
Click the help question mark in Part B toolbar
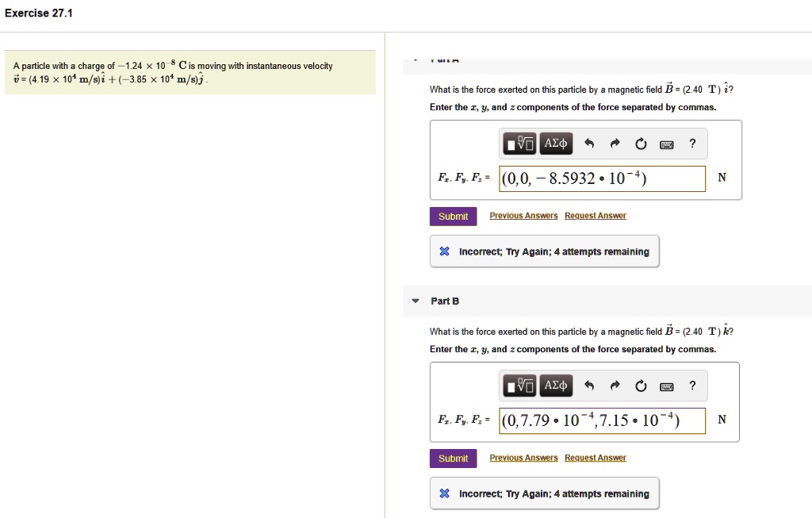click(692, 386)
